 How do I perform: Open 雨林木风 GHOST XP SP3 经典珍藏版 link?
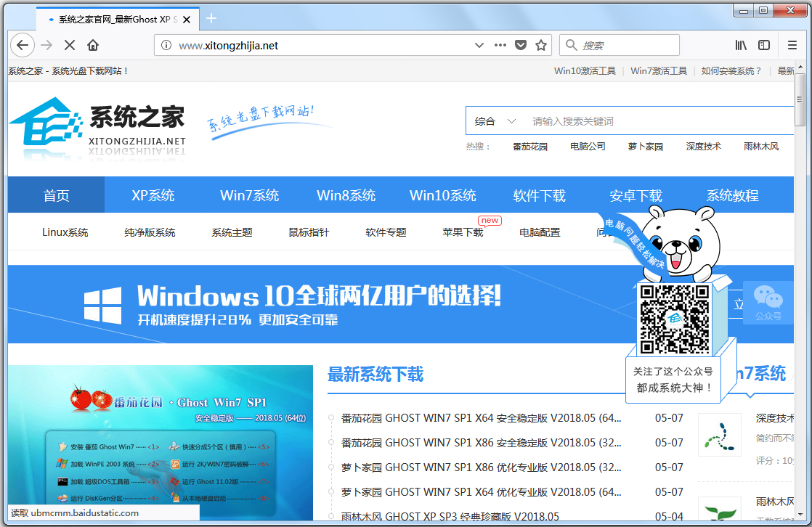[450, 516]
